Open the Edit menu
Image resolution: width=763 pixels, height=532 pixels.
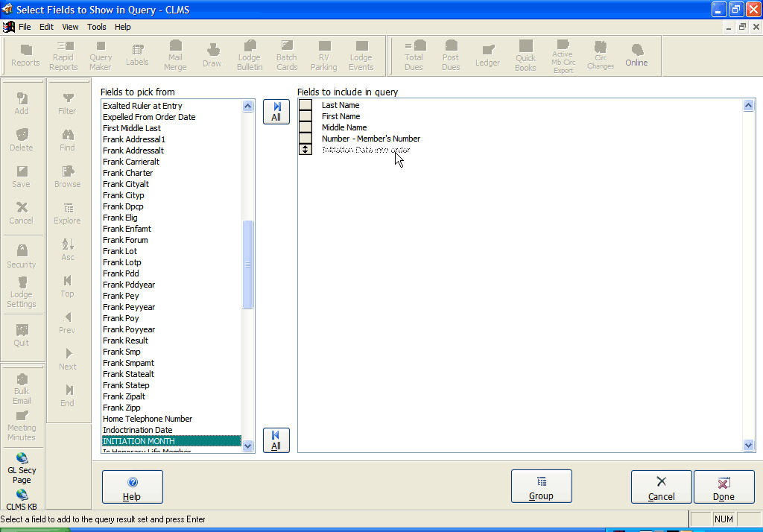click(x=47, y=27)
